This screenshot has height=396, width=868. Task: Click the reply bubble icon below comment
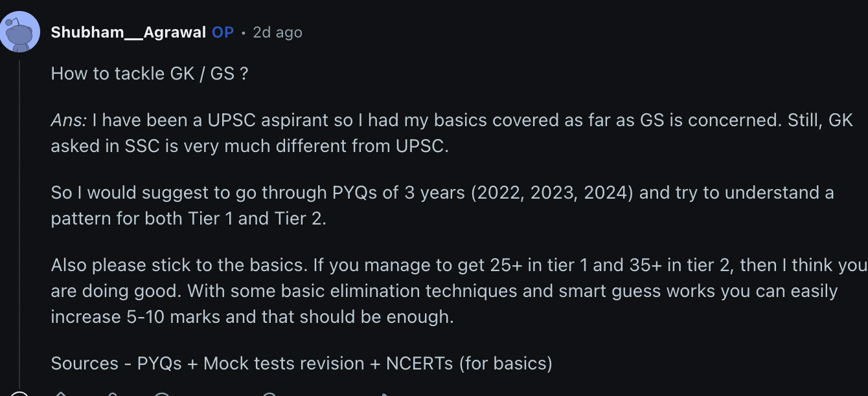162,394
